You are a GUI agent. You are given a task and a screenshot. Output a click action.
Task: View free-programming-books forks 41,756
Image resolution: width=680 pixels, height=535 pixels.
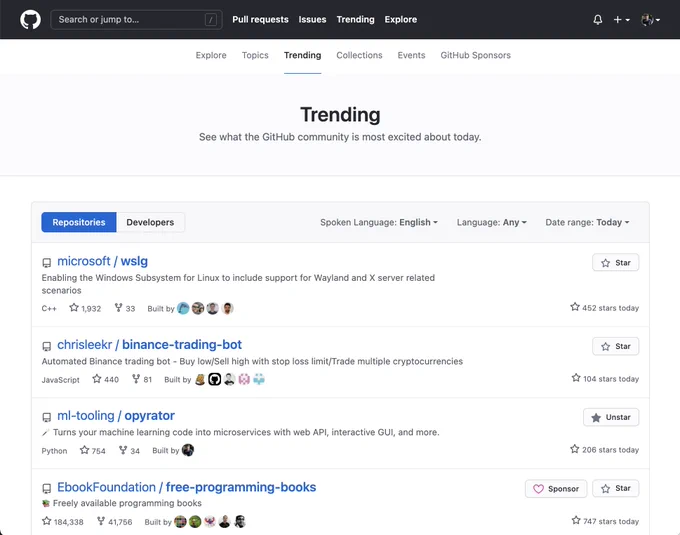tap(114, 522)
